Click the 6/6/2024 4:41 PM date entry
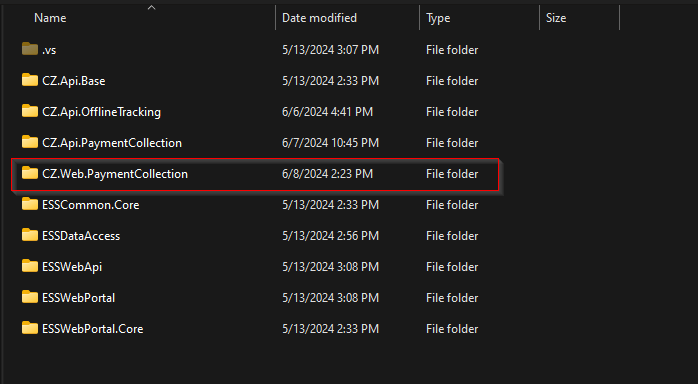Viewport: 698px width, 384px height. coord(327,112)
